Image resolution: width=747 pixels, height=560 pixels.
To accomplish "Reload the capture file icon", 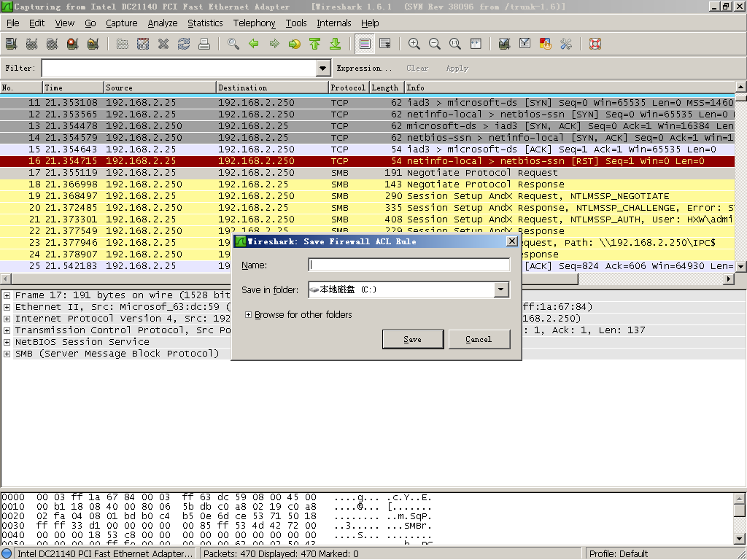I will [184, 44].
